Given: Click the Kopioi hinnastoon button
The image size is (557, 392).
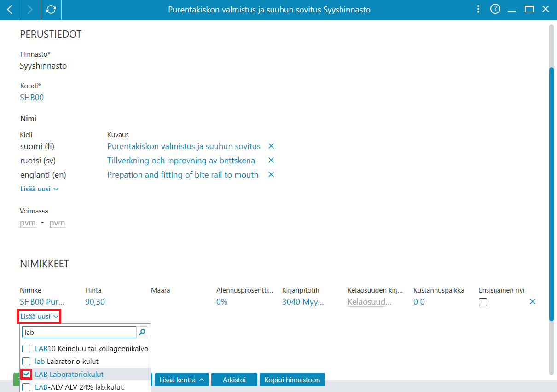Looking at the screenshot, I should pyautogui.click(x=292, y=380).
